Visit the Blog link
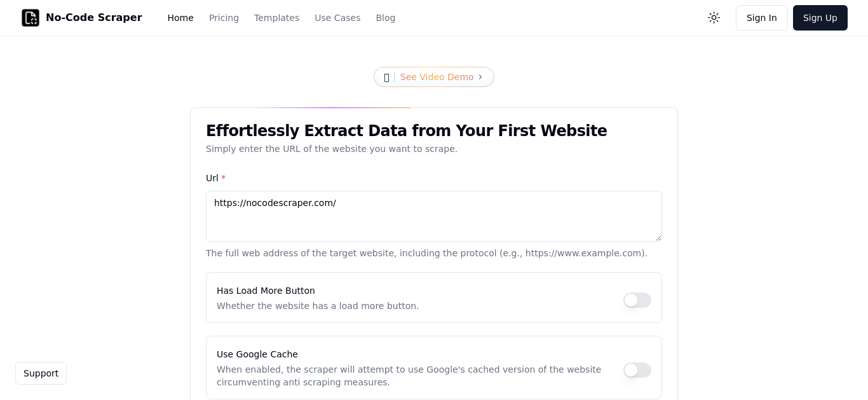This screenshot has height=400, width=868. [386, 18]
